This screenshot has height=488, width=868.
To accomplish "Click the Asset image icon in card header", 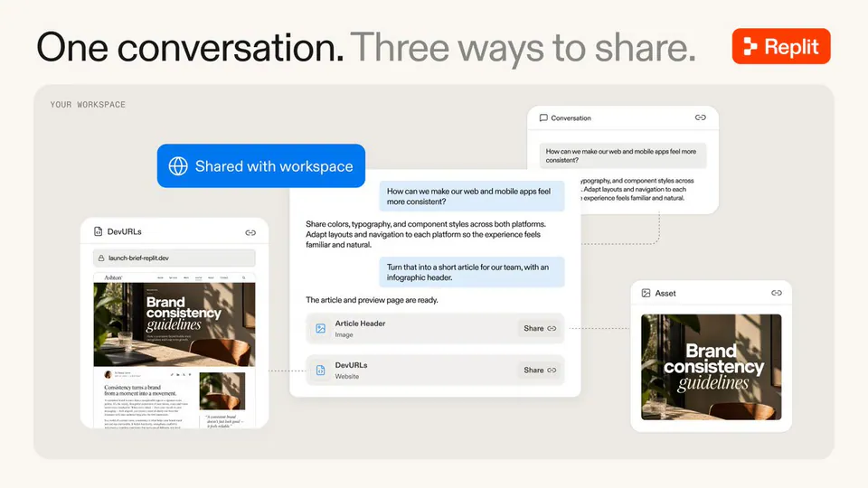I will (x=646, y=293).
